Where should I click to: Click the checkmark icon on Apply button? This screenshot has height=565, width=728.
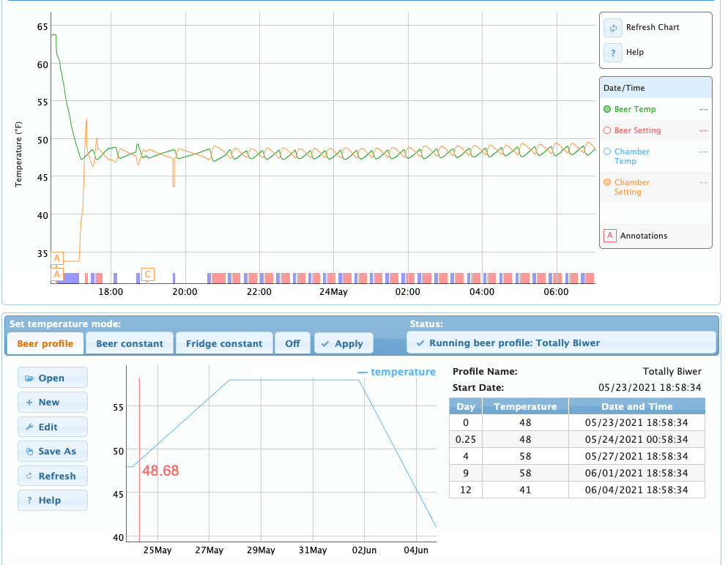325,344
